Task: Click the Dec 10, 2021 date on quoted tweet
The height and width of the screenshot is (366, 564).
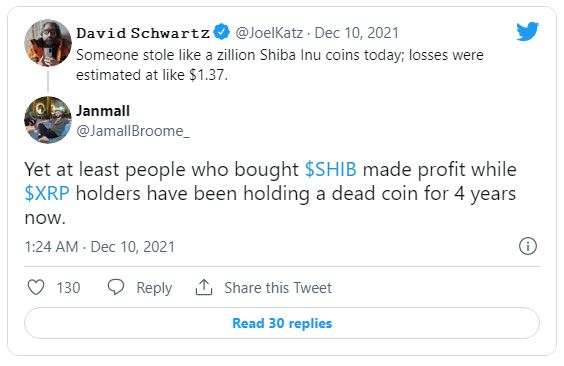Action: click(x=356, y=33)
